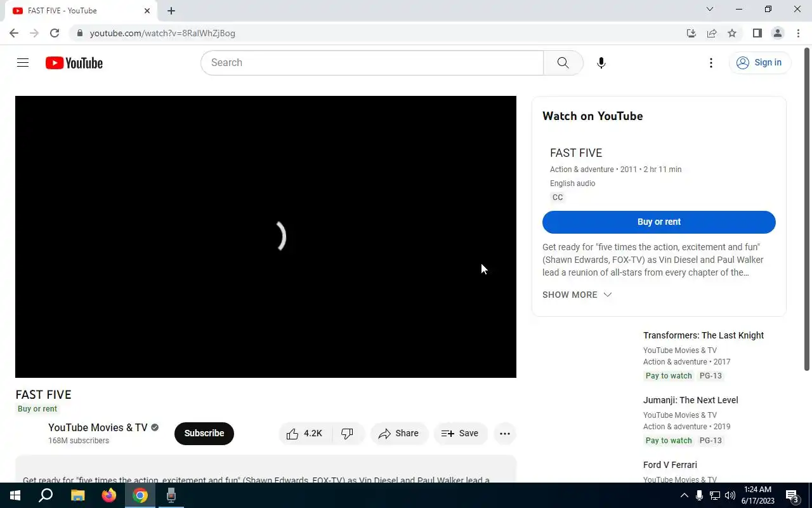Select the FAST FIVE - YouTube tab

click(80, 11)
